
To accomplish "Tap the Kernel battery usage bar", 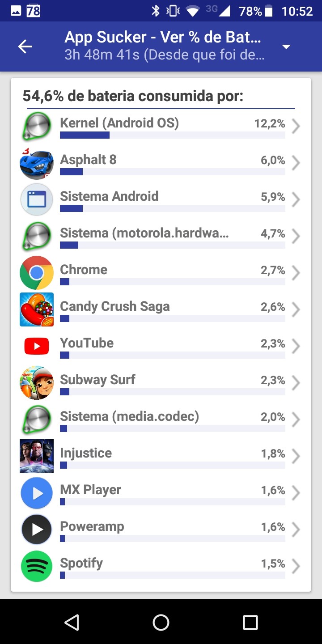I will click(172, 135).
